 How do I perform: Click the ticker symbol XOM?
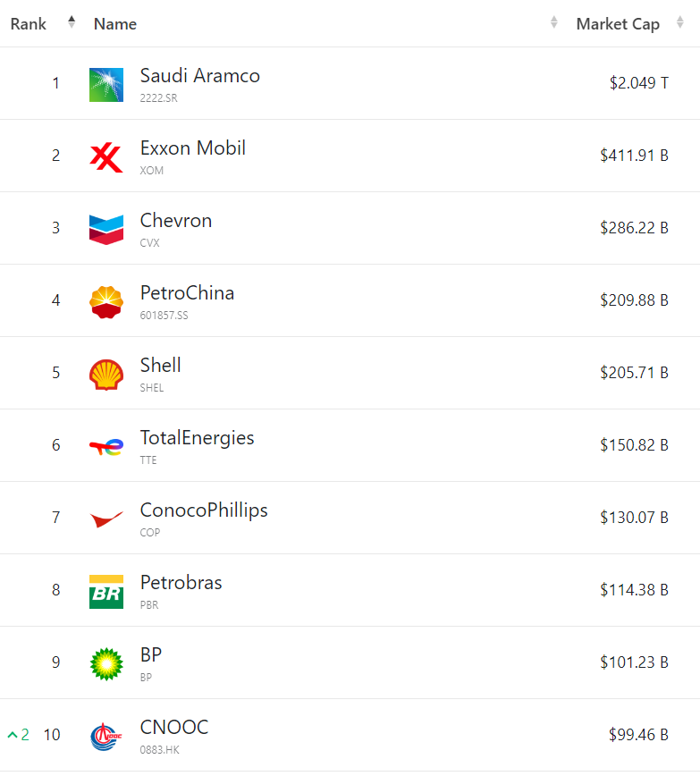(152, 171)
